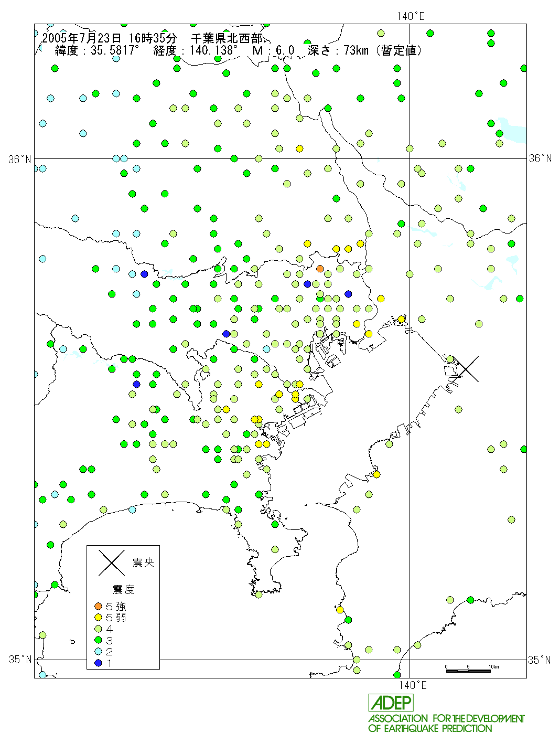Click OF EARTHQUAKE PREDICTION text
The width and height of the screenshot is (560, 743).
click(430, 728)
